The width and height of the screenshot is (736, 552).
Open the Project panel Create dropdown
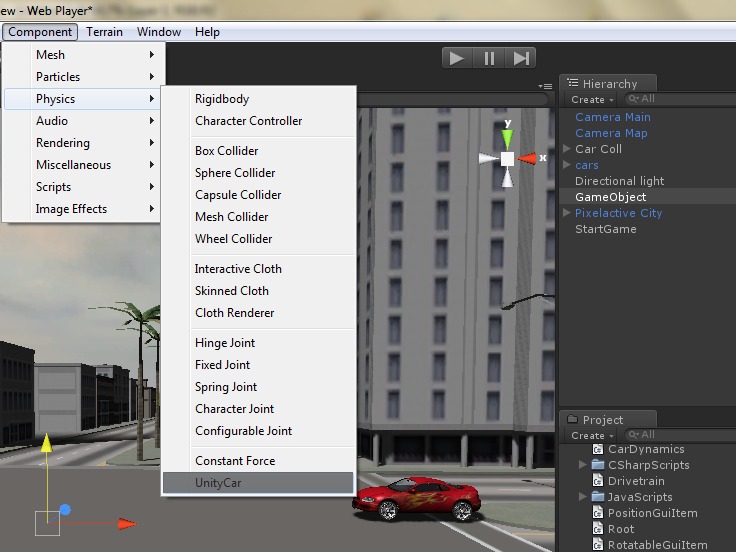coord(591,435)
